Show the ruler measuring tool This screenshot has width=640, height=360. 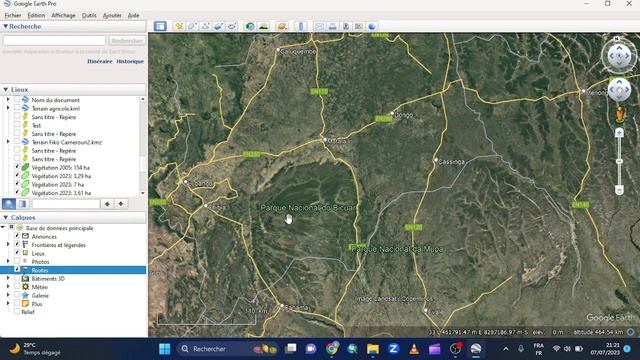301,26
